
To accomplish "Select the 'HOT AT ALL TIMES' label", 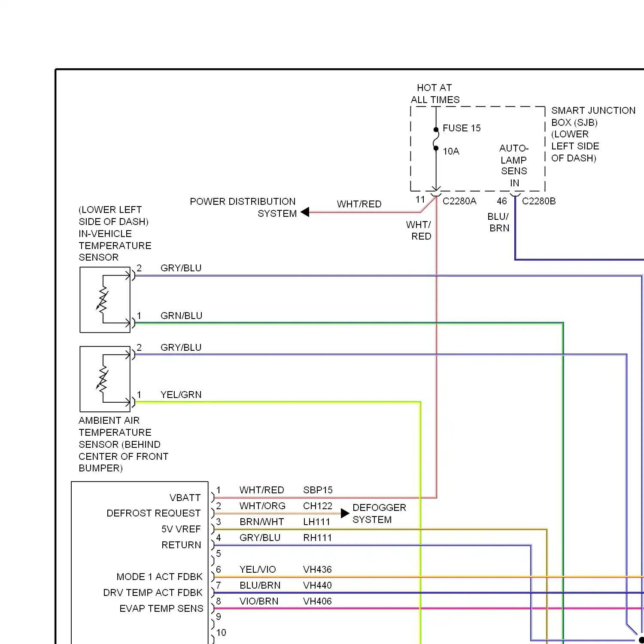I will pyautogui.click(x=435, y=94).
